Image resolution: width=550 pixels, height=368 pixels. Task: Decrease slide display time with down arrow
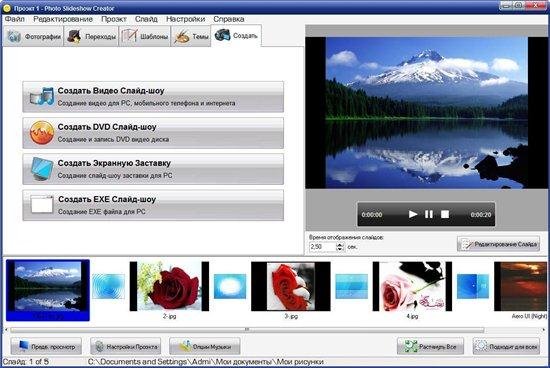coord(340,249)
